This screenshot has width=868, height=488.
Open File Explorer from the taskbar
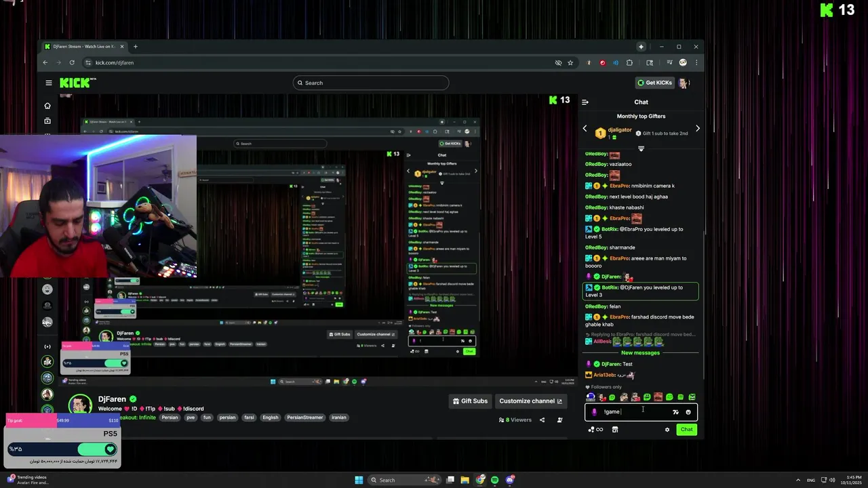pos(465,480)
